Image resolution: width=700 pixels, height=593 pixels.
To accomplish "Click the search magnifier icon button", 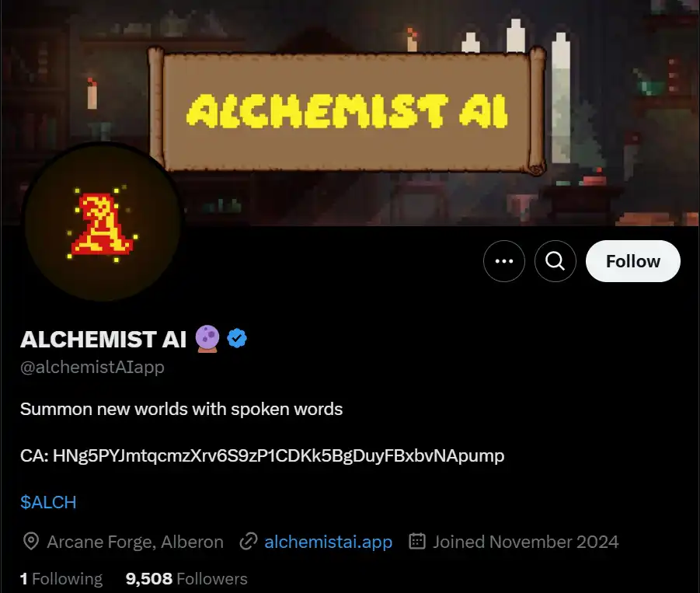I will [555, 261].
